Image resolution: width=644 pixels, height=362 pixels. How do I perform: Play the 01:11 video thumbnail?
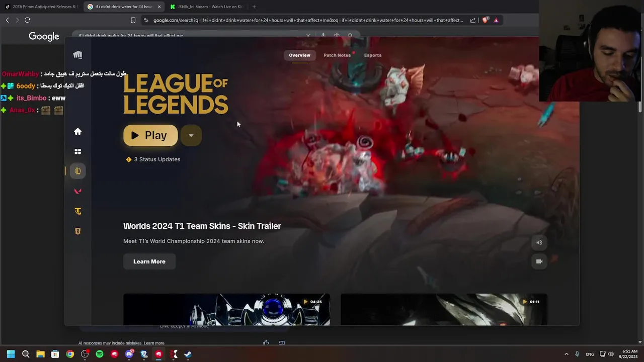click(x=444, y=309)
